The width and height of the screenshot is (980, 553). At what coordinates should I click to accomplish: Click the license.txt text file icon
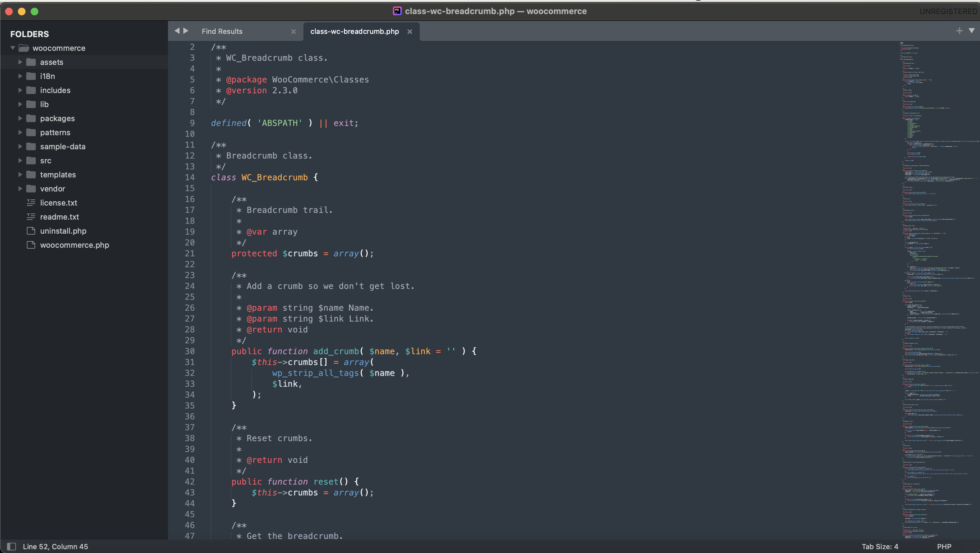pos(31,203)
